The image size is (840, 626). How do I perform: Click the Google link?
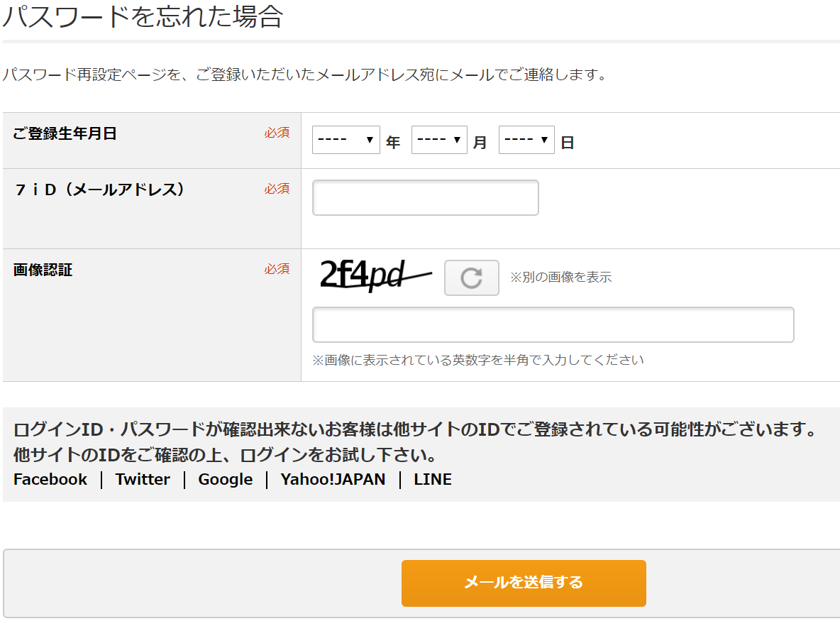[226, 480]
